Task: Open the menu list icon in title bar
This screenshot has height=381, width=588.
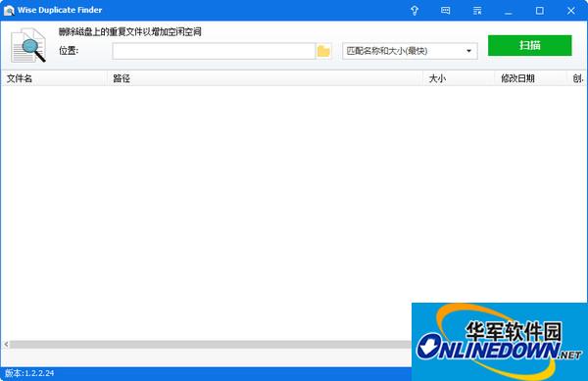Action: 477,11
